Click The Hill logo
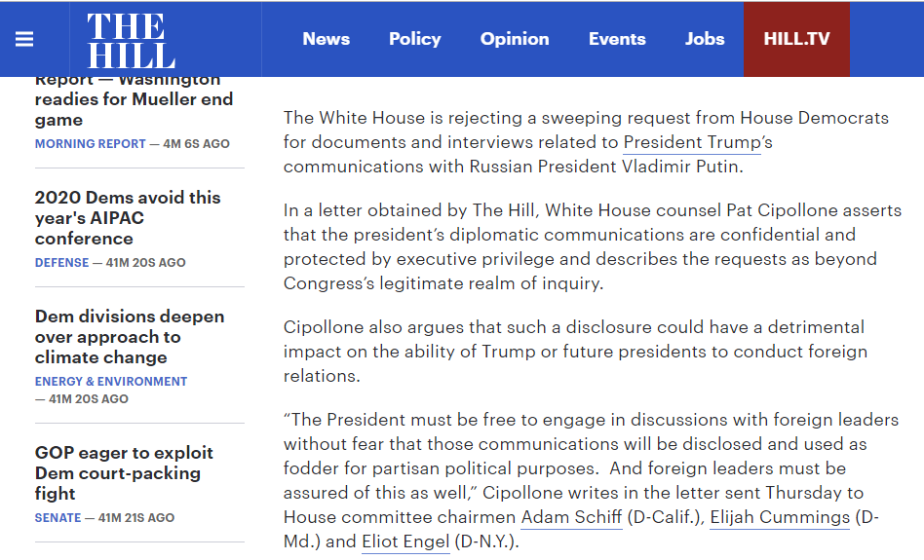This screenshot has width=924, height=560. tap(131, 41)
